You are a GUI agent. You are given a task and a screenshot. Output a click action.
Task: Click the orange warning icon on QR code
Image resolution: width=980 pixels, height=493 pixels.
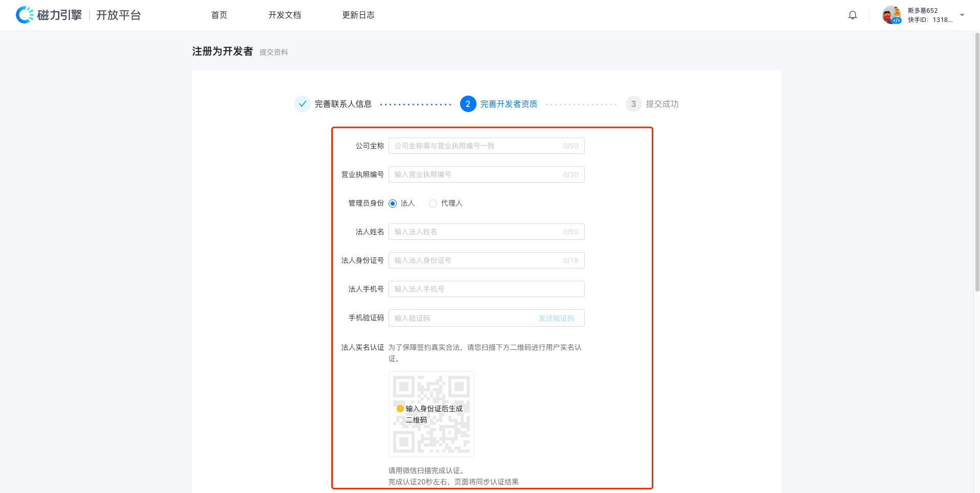click(x=400, y=409)
